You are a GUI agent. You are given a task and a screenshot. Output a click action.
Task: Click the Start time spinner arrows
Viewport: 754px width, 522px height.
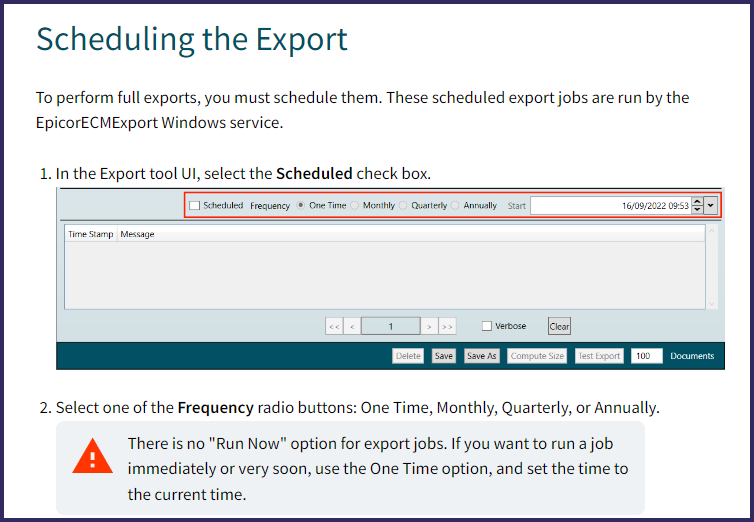tap(697, 205)
